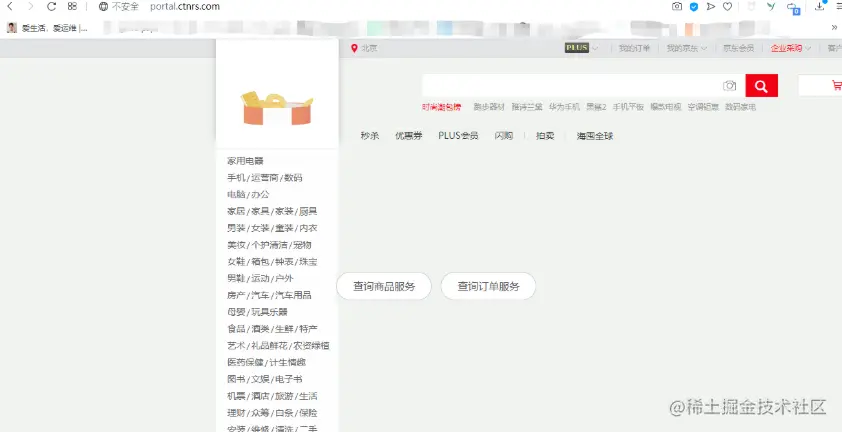Click the extension icon with blue badge

pyautogui.click(x=793, y=8)
